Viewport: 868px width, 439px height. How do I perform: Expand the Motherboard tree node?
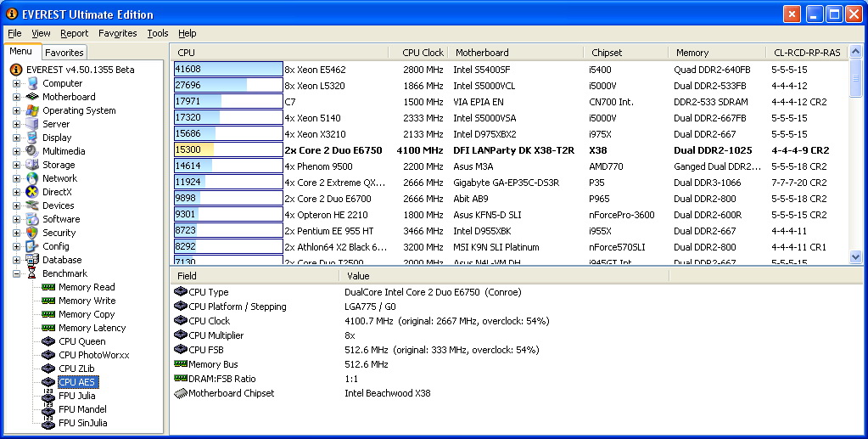tap(17, 97)
